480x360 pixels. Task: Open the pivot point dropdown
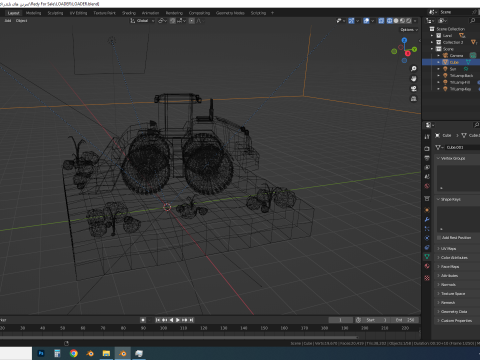click(162, 21)
